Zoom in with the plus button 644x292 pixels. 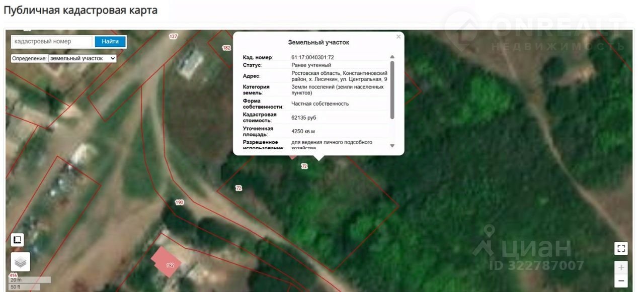point(621,268)
